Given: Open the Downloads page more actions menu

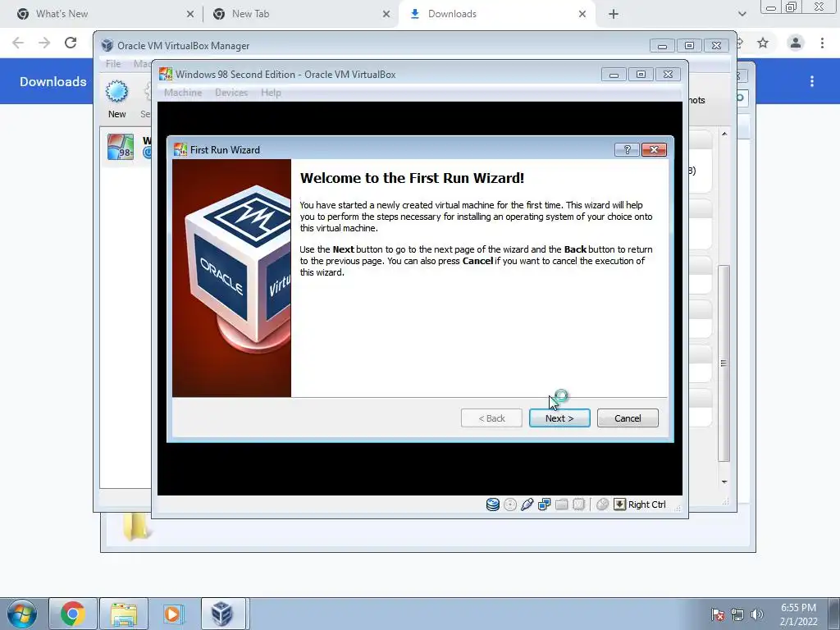Looking at the screenshot, I should coord(812,81).
